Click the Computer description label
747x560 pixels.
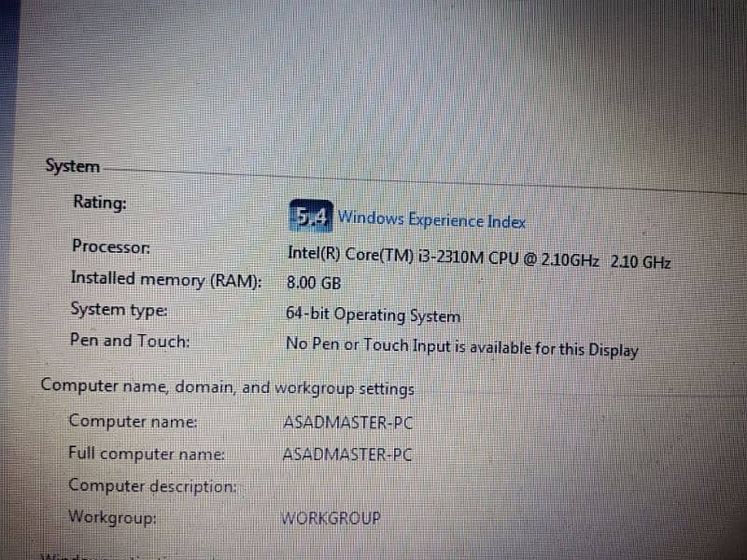click(152, 486)
